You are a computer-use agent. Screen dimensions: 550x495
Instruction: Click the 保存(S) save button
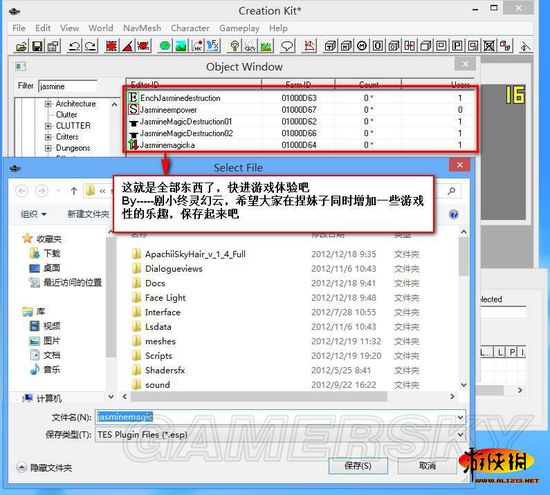tap(358, 466)
